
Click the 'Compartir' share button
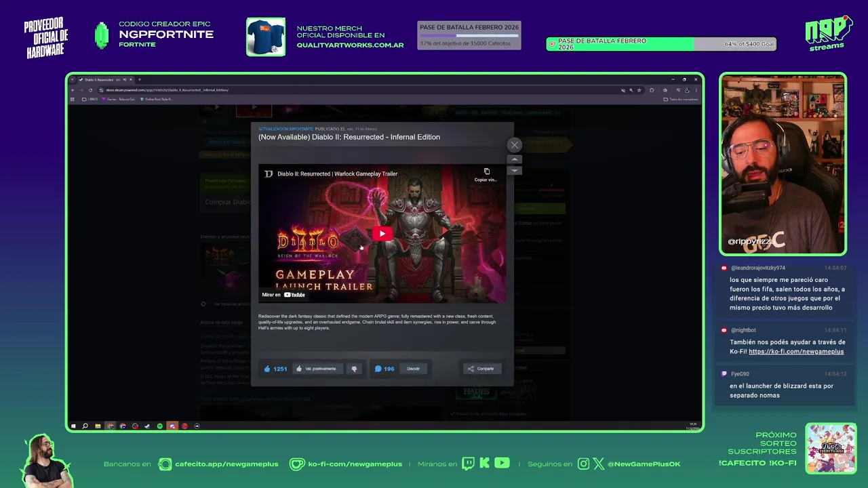481,369
